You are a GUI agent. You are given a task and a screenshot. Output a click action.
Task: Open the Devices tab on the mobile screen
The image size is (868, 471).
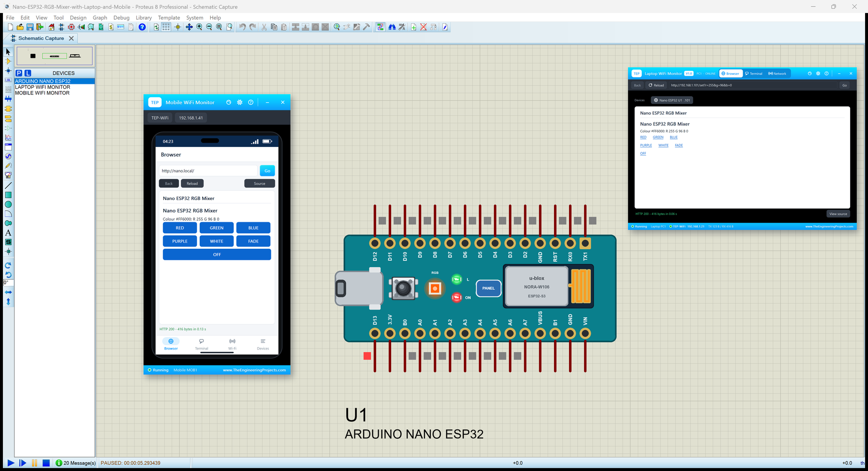click(263, 344)
